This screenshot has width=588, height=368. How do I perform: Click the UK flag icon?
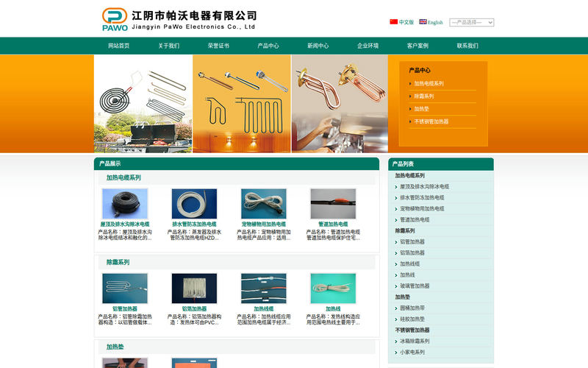tap(423, 22)
